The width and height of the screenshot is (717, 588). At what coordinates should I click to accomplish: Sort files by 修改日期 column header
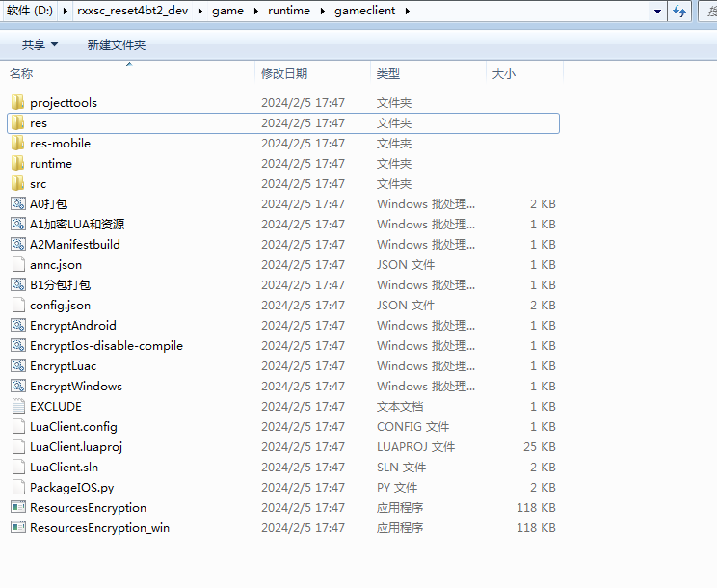284,74
